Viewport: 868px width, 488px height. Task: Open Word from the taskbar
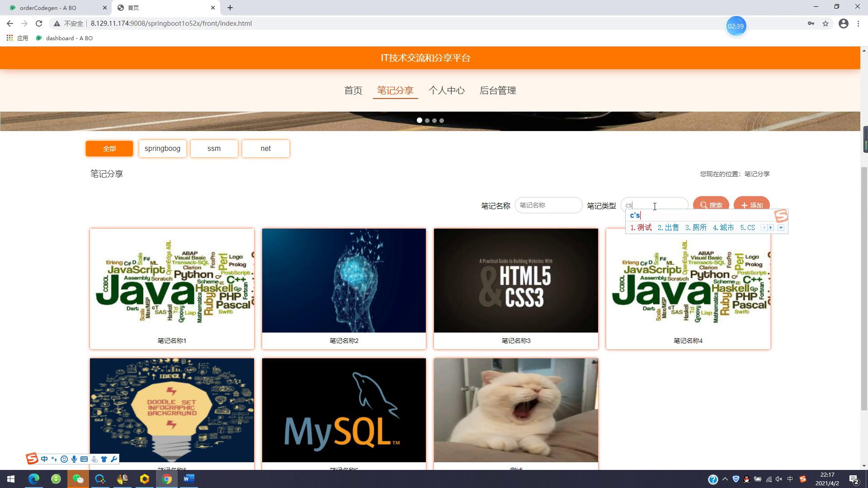pyautogui.click(x=189, y=479)
